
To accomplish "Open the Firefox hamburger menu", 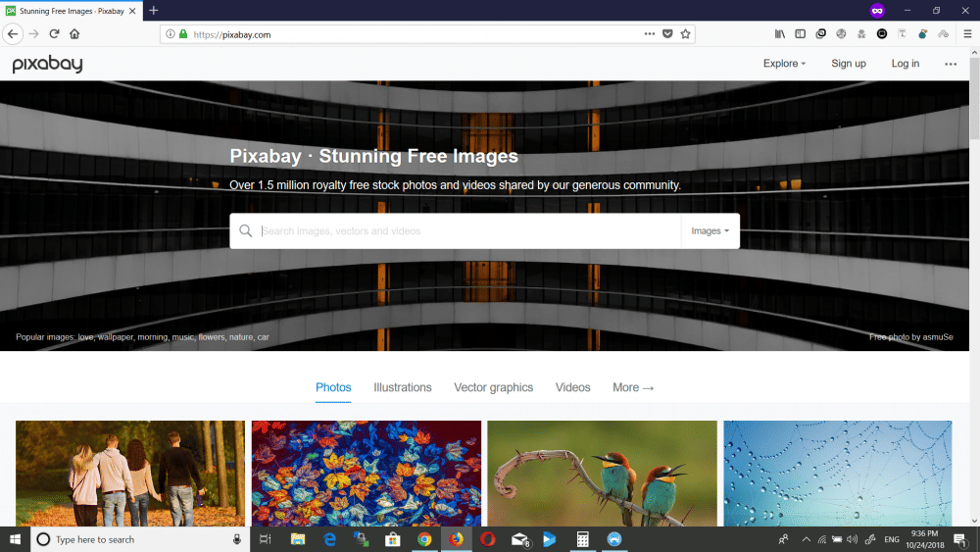I will pos(967,33).
